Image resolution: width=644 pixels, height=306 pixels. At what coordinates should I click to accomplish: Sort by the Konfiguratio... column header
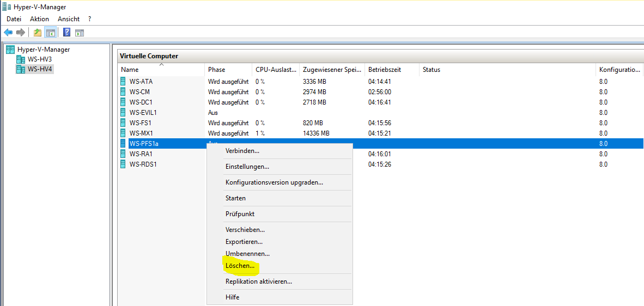[x=618, y=70]
